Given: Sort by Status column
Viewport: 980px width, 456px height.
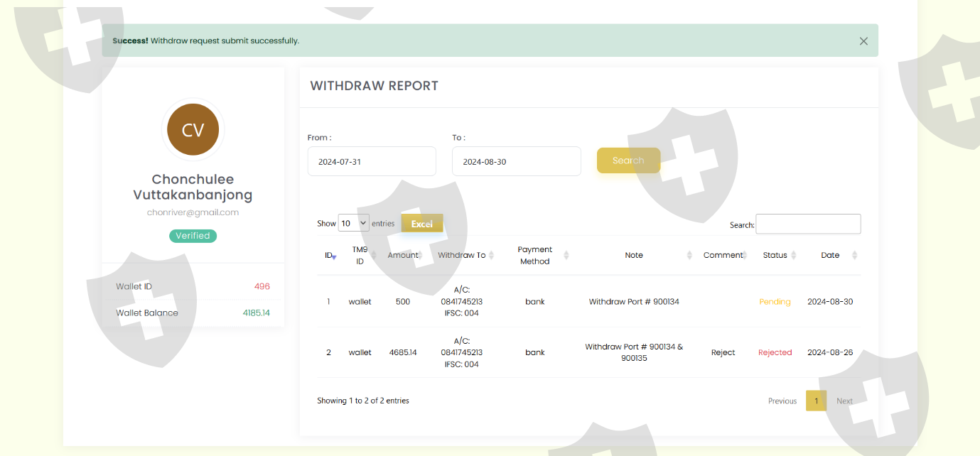Looking at the screenshot, I should click(775, 256).
